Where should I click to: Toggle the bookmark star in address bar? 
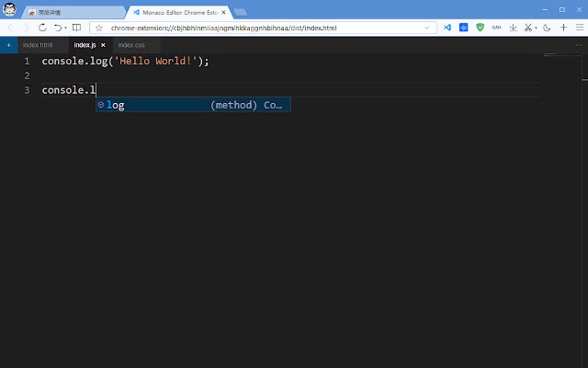pyautogui.click(x=99, y=27)
